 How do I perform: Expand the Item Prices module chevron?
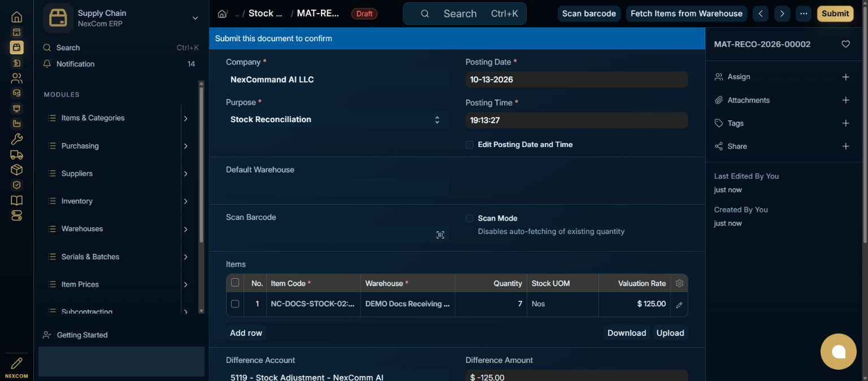(185, 284)
